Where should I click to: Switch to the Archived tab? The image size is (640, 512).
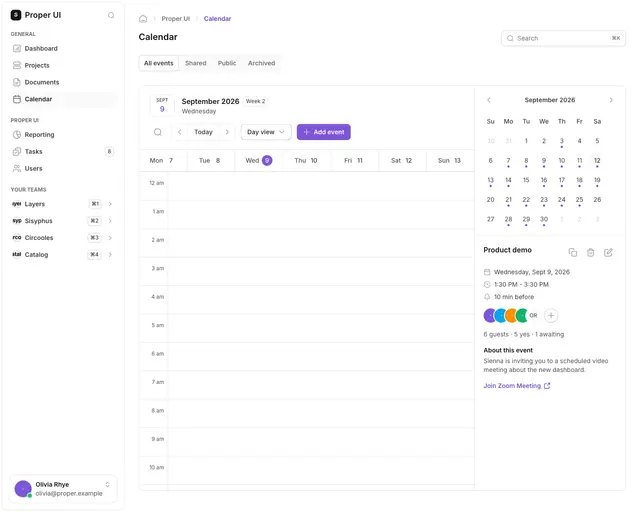click(262, 63)
